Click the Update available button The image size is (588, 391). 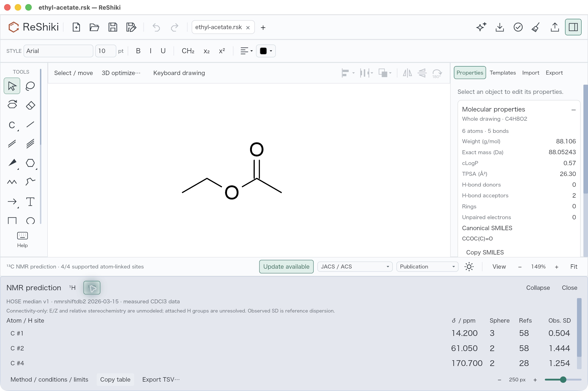tap(286, 267)
